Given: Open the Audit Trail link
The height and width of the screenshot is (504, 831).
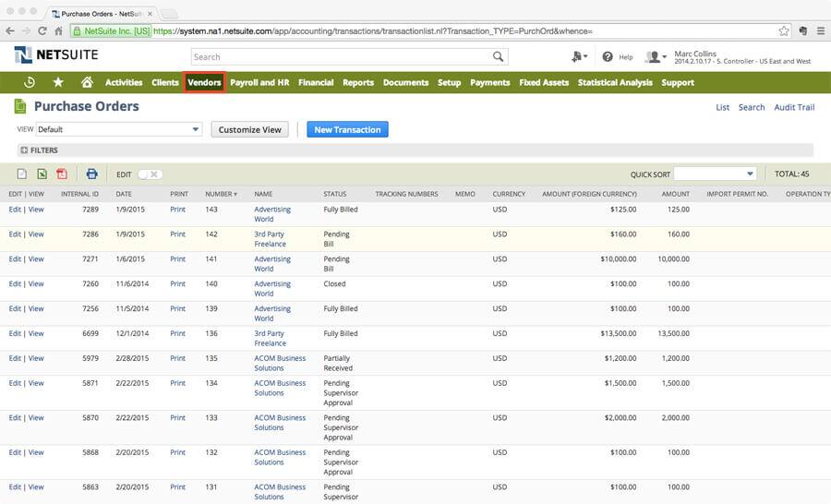Looking at the screenshot, I should [794, 107].
